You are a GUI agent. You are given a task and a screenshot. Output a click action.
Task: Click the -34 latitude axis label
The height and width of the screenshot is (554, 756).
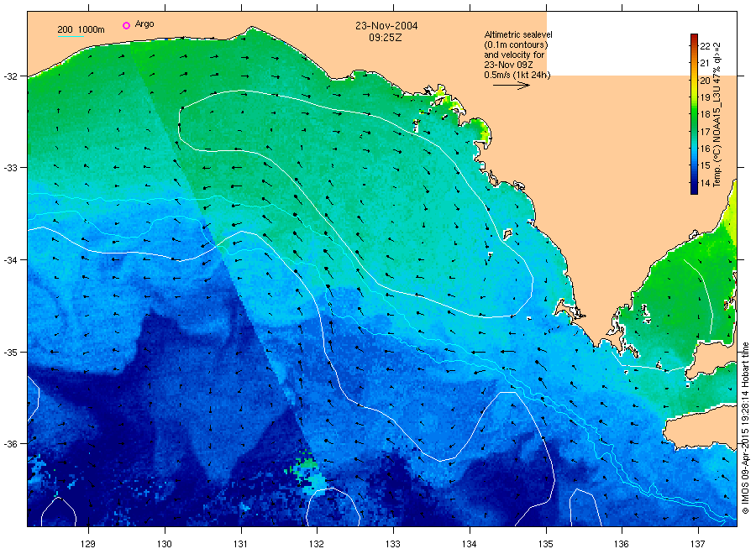click(x=11, y=260)
